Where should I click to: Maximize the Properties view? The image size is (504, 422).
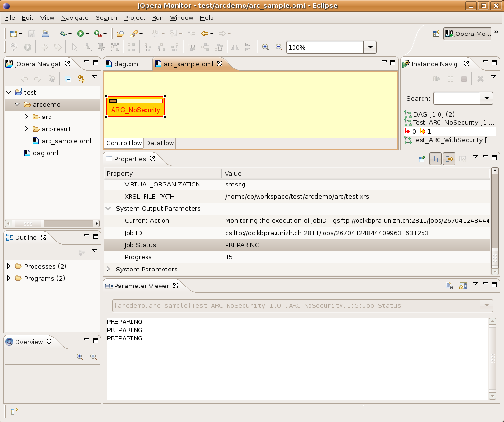[494, 158]
